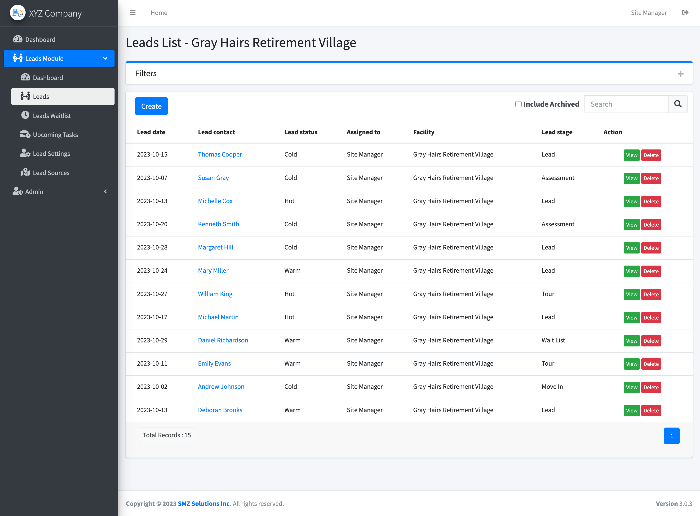
Task: Expand the Filters panel with plus icon
Action: 680,74
